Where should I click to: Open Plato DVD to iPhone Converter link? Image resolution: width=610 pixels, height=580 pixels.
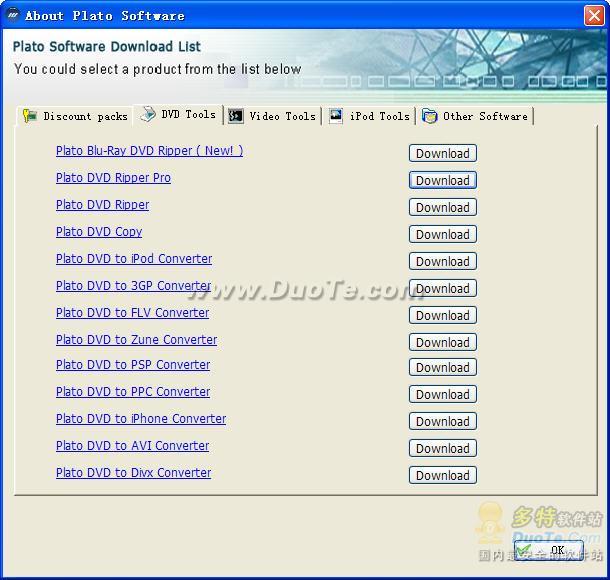(141, 419)
